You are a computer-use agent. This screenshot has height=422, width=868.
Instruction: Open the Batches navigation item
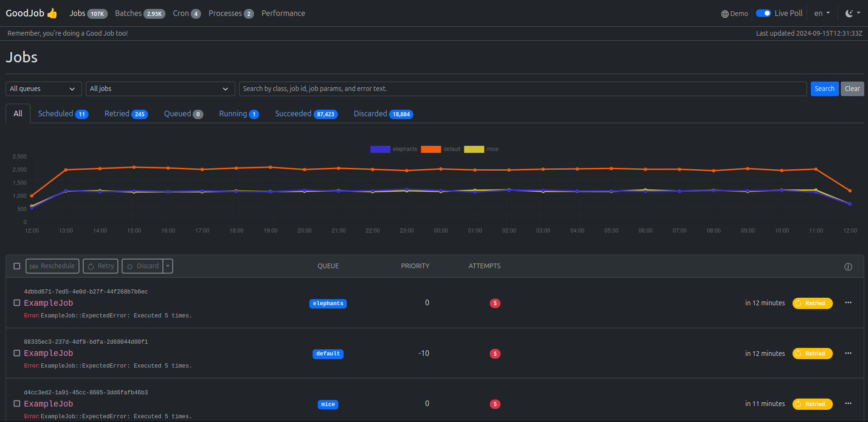click(140, 14)
